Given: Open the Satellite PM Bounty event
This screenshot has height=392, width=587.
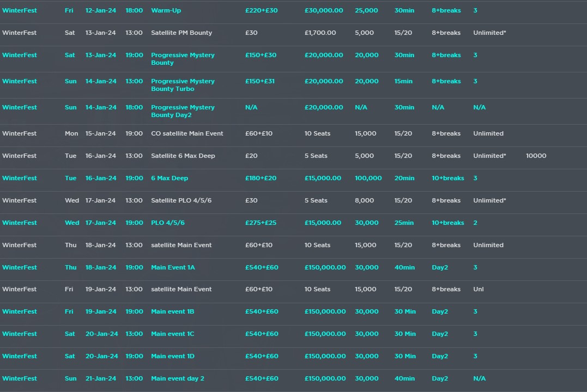Looking at the screenshot, I should click(x=181, y=33).
